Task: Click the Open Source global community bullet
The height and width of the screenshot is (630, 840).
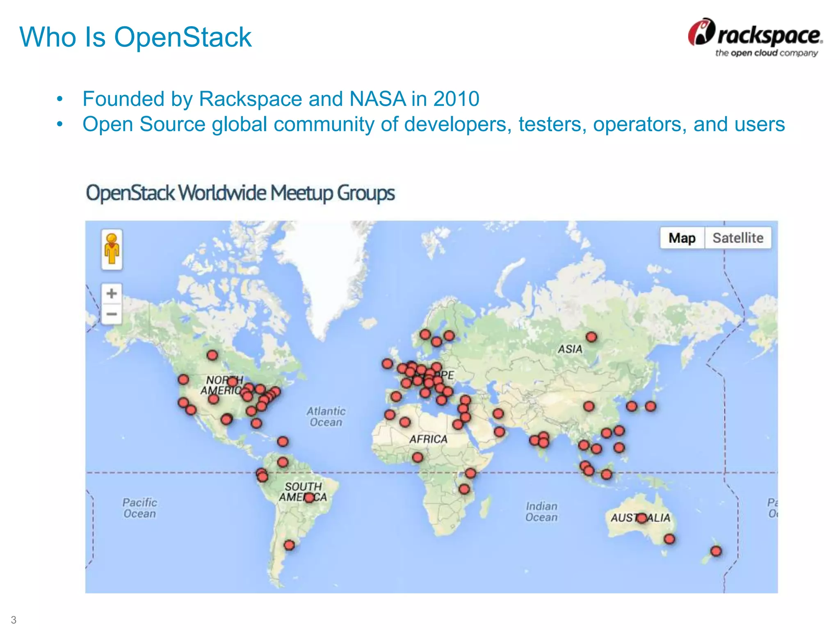Action: 434,124
